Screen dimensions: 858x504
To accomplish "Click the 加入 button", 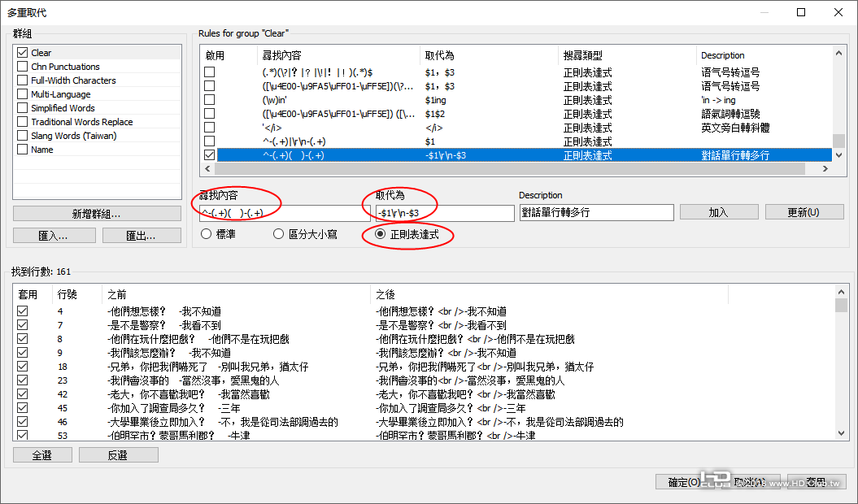I will (719, 212).
